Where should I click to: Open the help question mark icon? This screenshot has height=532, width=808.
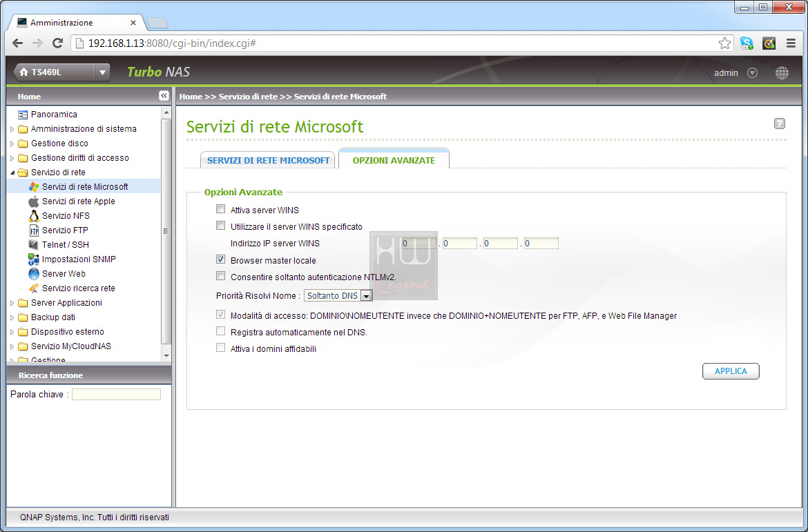pyautogui.click(x=779, y=124)
